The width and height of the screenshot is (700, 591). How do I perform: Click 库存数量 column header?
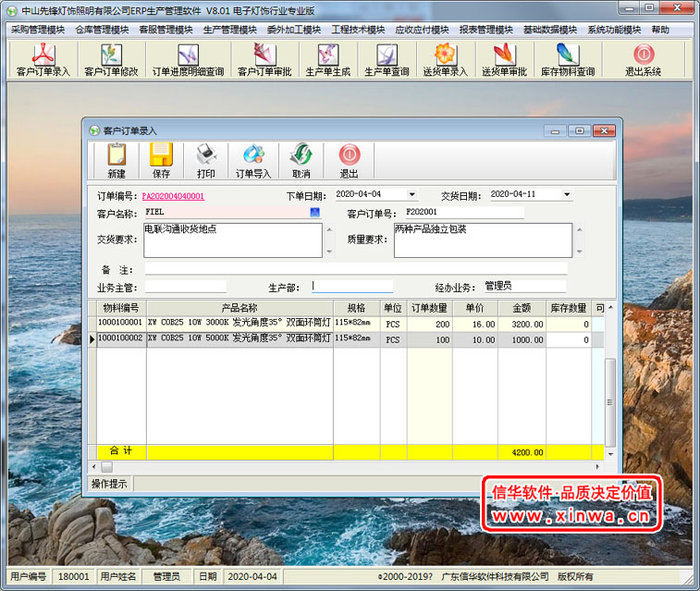coord(569,308)
